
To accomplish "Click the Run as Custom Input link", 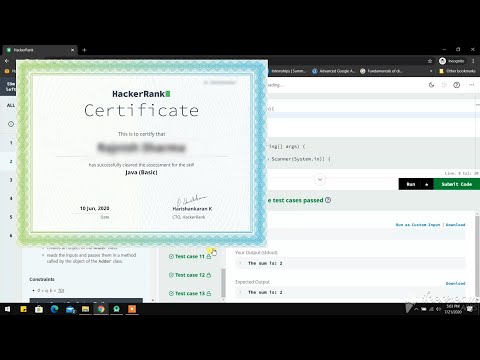I will coord(418,225).
